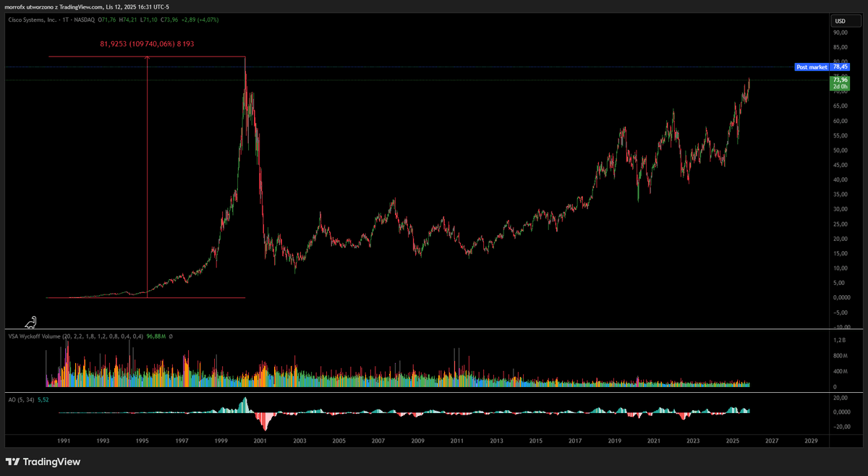Image resolution: width=868 pixels, height=476 pixels.
Task: Click the 2025 label on time axis
Action: click(732, 441)
